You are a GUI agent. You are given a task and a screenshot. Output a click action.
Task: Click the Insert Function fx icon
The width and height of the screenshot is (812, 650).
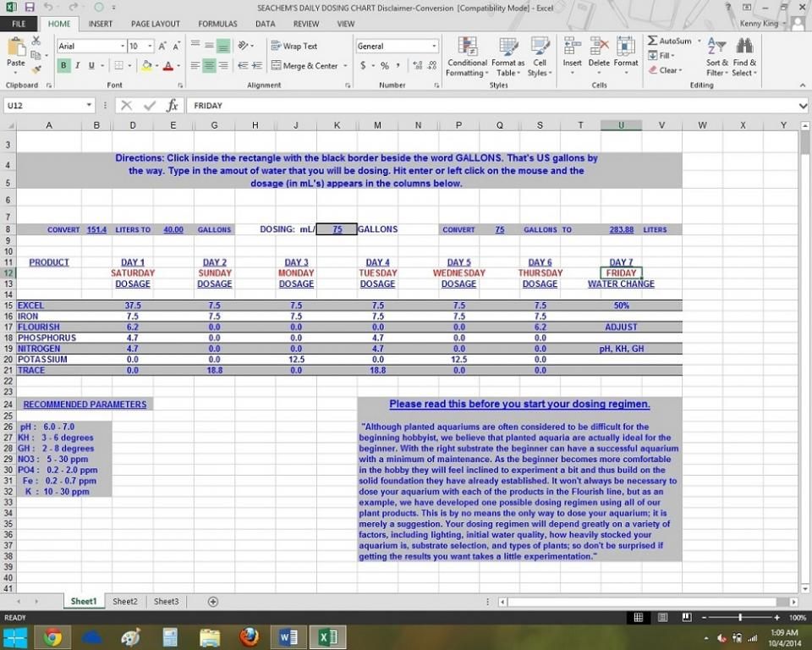click(173, 106)
